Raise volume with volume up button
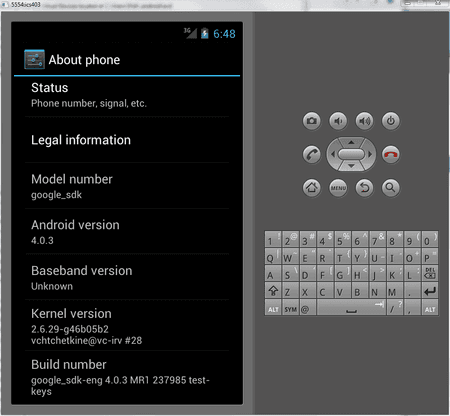The height and width of the screenshot is (416, 450). 364,121
